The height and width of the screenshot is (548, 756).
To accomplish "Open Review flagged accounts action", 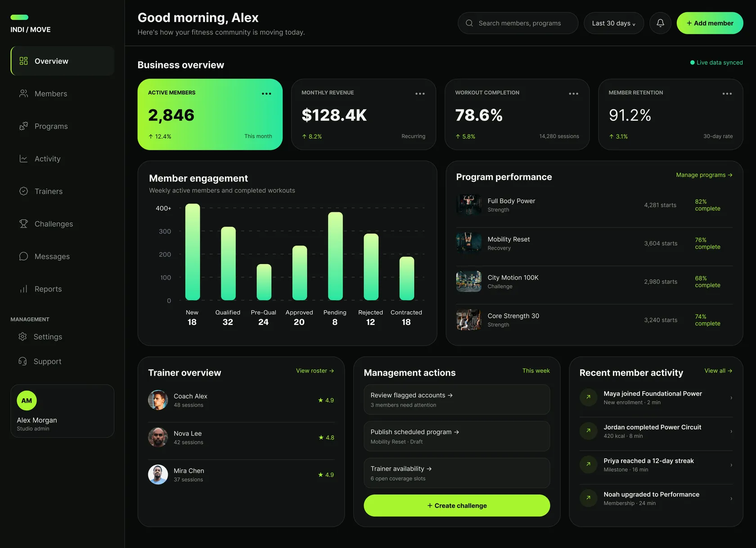I will pos(457,400).
